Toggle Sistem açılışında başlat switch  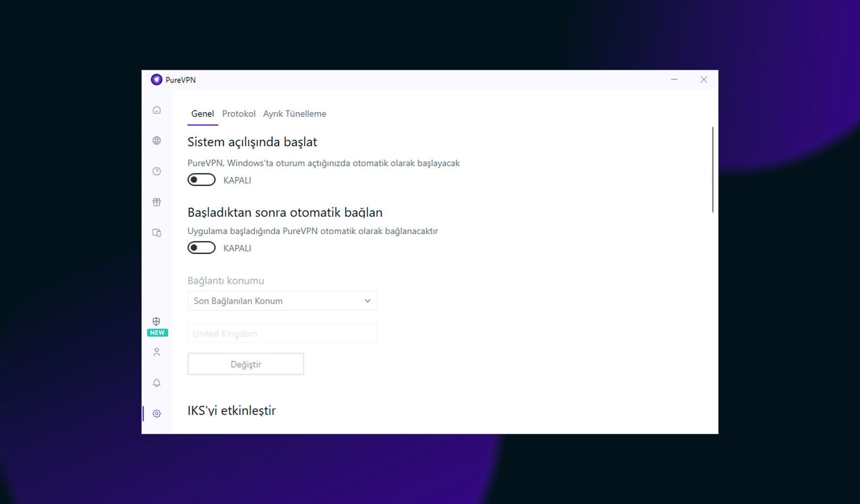point(202,180)
